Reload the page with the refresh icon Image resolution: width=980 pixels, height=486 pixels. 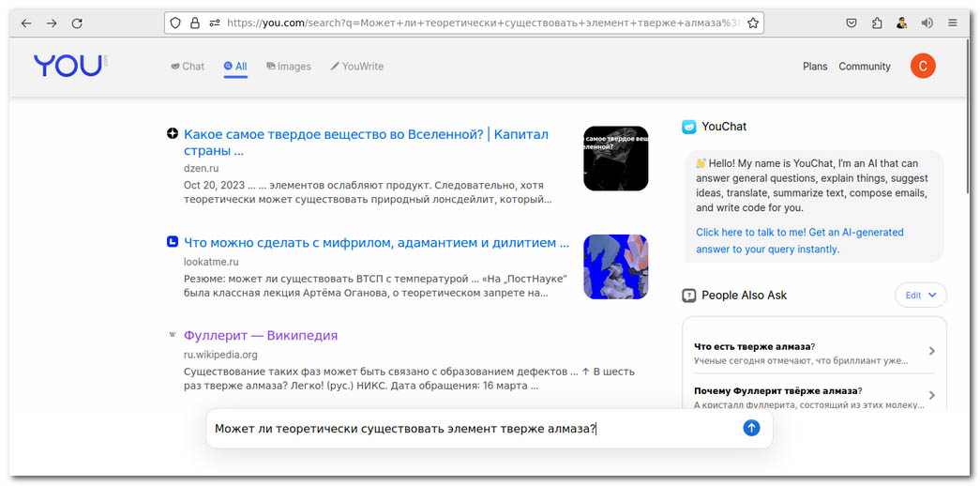pyautogui.click(x=77, y=23)
